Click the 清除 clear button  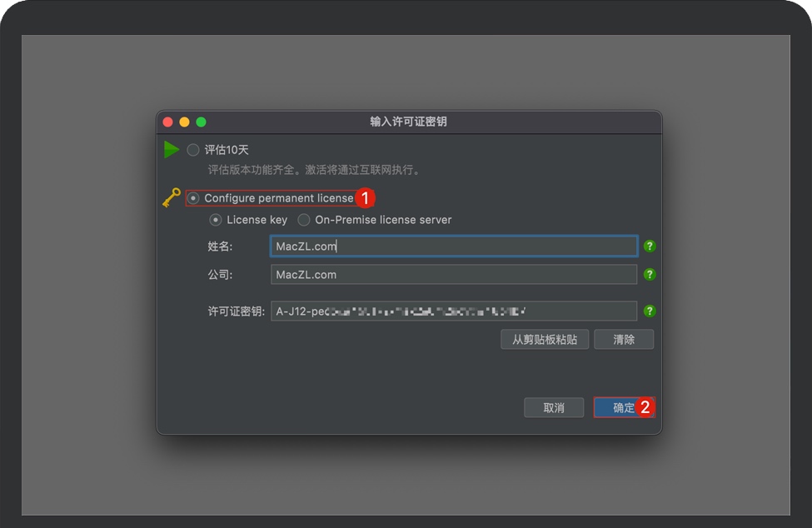tap(624, 340)
